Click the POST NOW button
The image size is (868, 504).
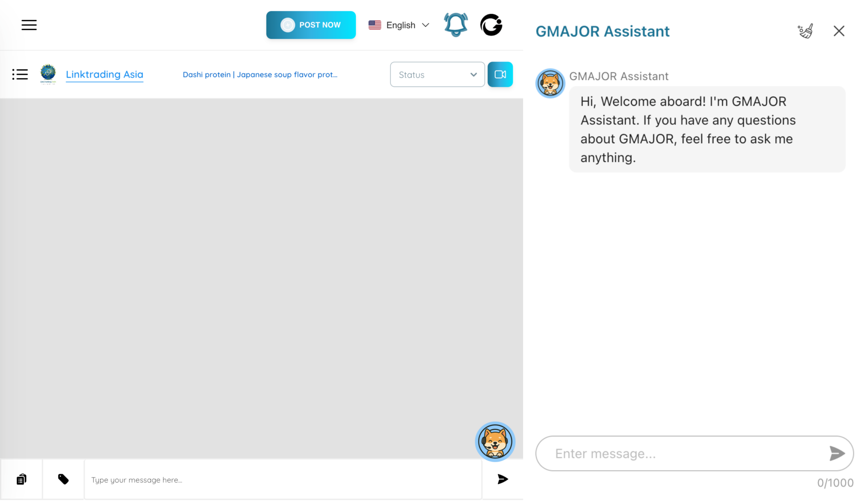pyautogui.click(x=311, y=25)
